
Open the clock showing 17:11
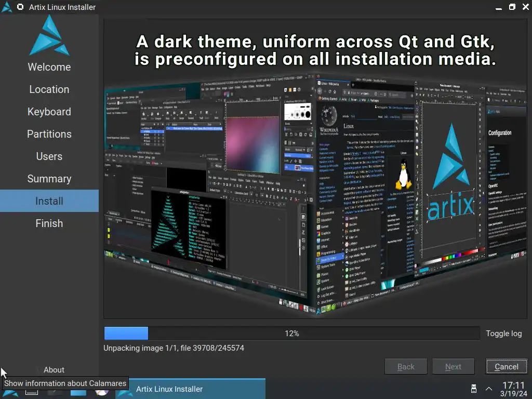514,389
